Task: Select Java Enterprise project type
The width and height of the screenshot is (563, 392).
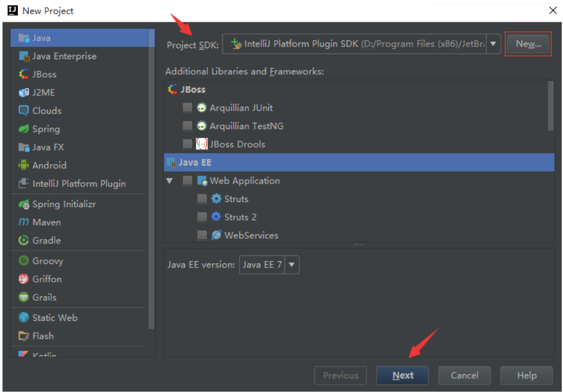Action: pyautogui.click(x=80, y=56)
